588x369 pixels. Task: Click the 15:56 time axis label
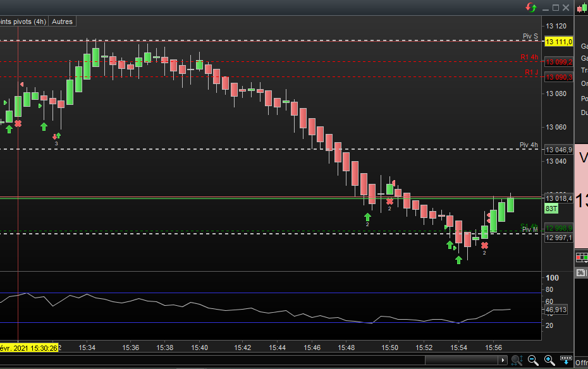point(494,348)
